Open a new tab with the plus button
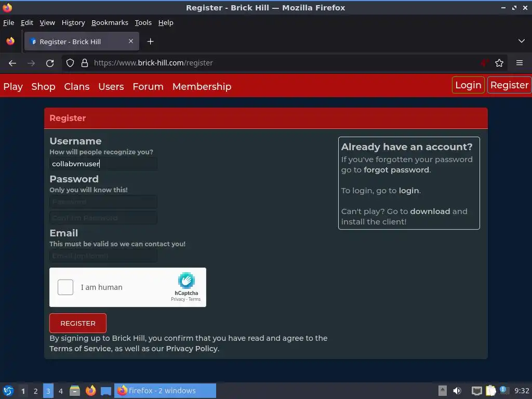 [150, 42]
